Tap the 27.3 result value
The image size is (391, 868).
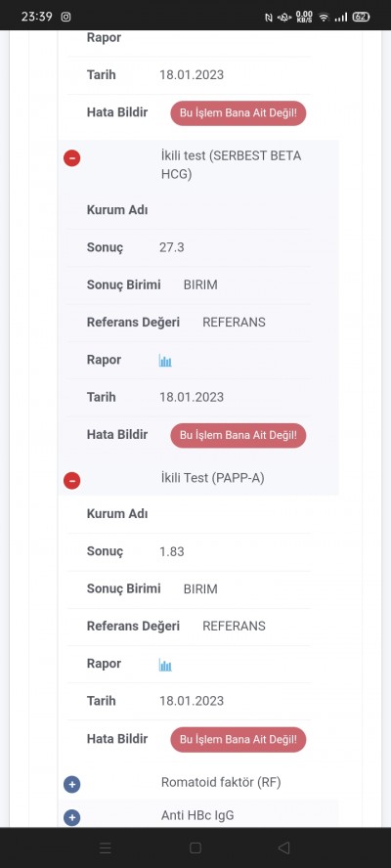point(172,247)
